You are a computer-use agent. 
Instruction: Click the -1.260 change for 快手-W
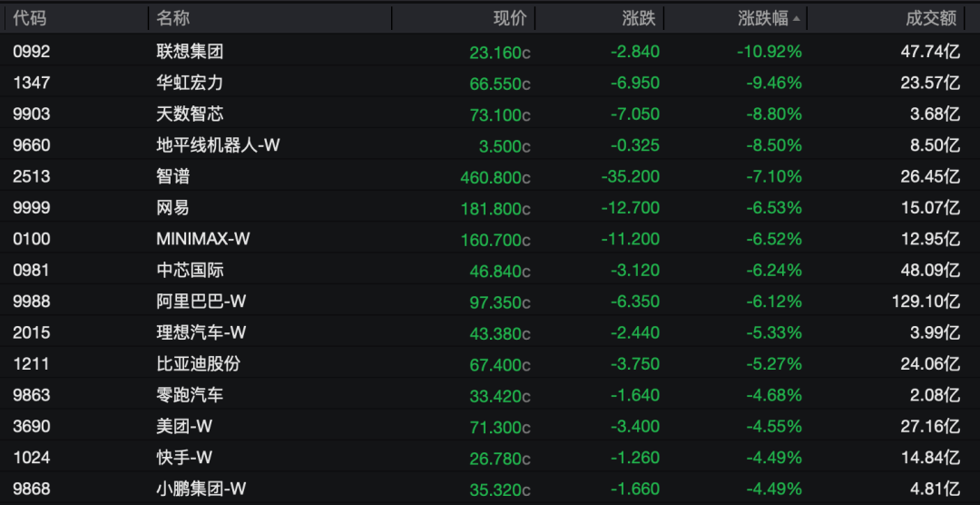635,459
